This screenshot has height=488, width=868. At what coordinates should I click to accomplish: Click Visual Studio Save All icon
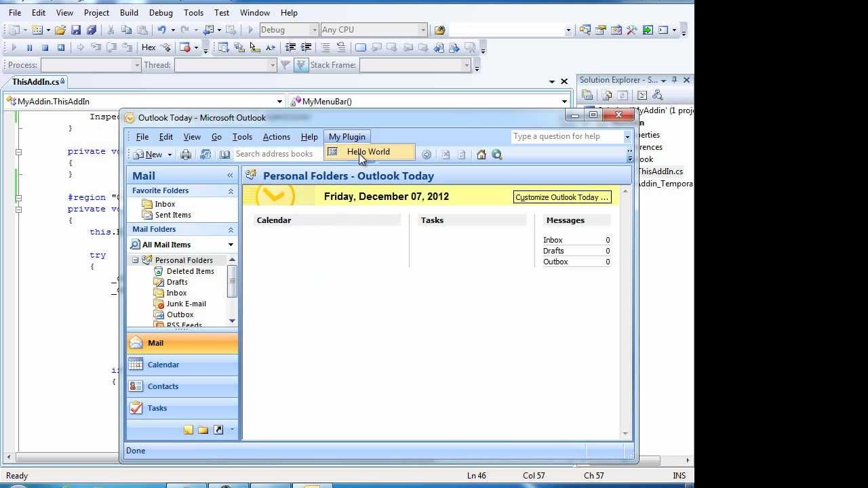coord(92,30)
